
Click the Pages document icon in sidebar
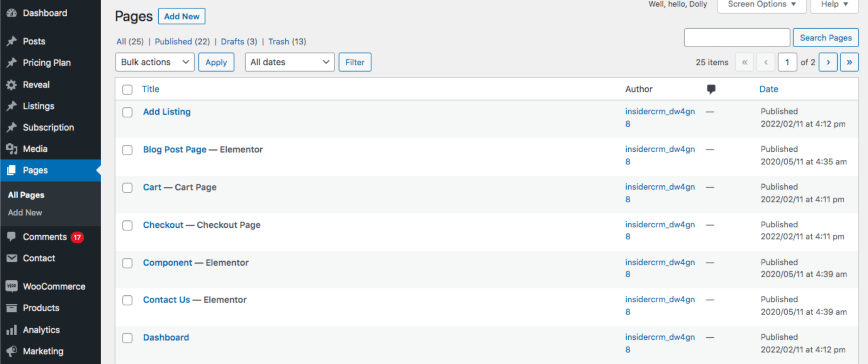tap(12, 170)
